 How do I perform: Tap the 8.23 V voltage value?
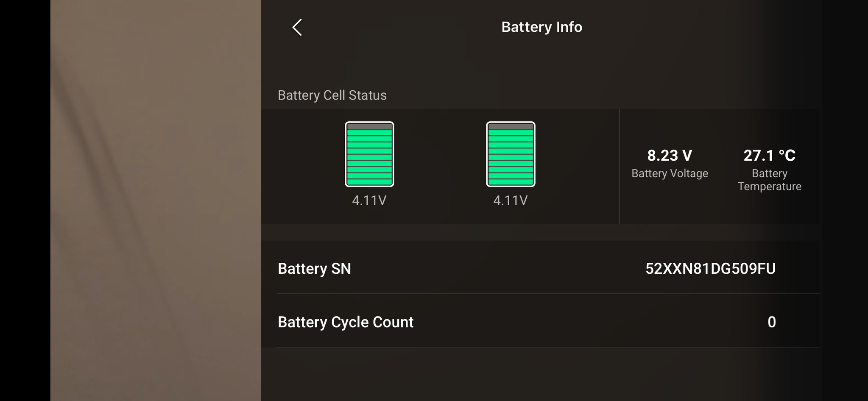[x=670, y=156]
